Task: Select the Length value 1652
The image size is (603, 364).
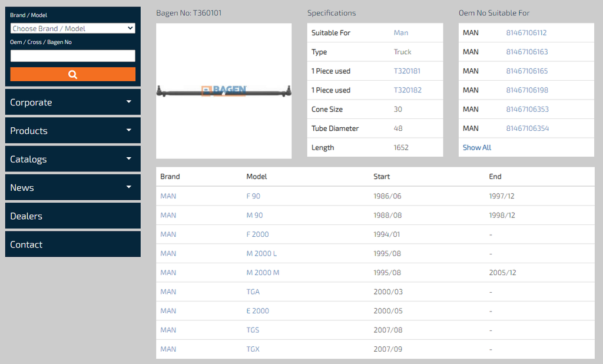Action: pos(401,147)
